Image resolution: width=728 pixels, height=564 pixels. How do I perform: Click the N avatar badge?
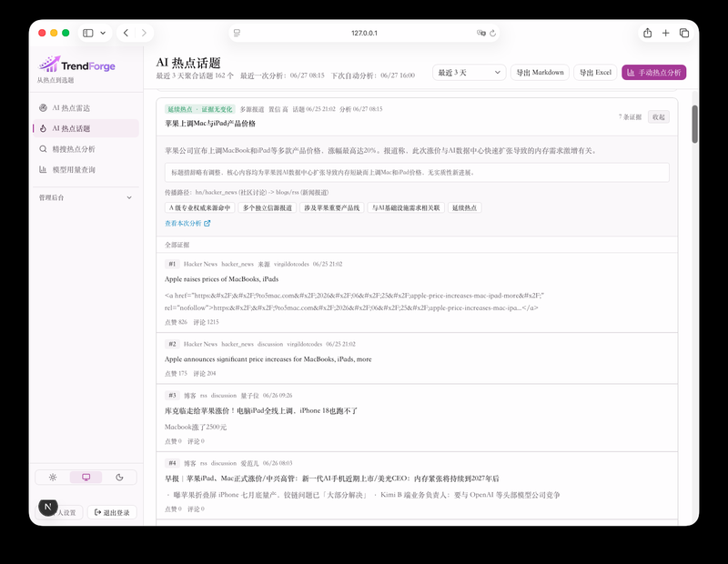coord(48,508)
